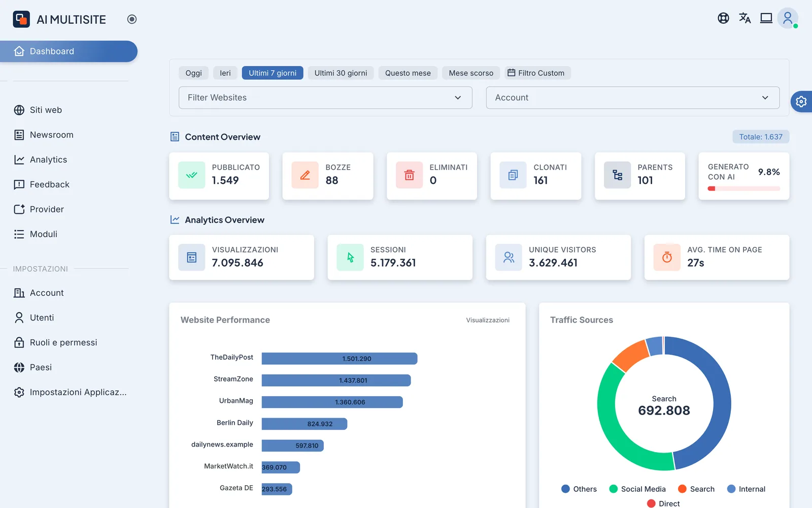
Task: Click the Clonati copy icon
Action: tap(513, 175)
